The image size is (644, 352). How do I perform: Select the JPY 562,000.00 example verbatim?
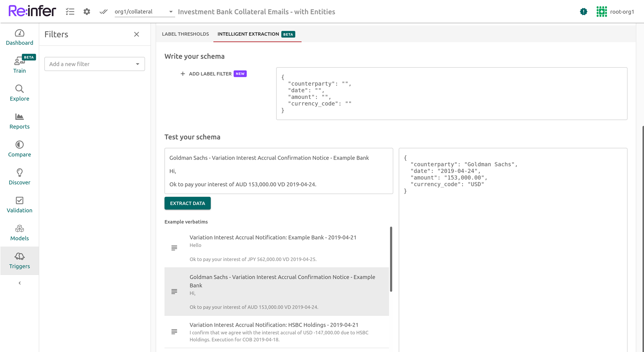coord(277,248)
